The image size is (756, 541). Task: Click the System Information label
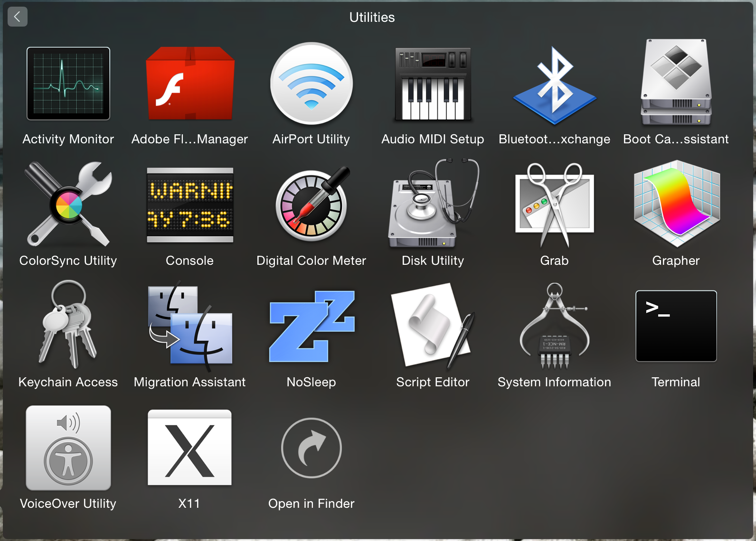click(555, 382)
